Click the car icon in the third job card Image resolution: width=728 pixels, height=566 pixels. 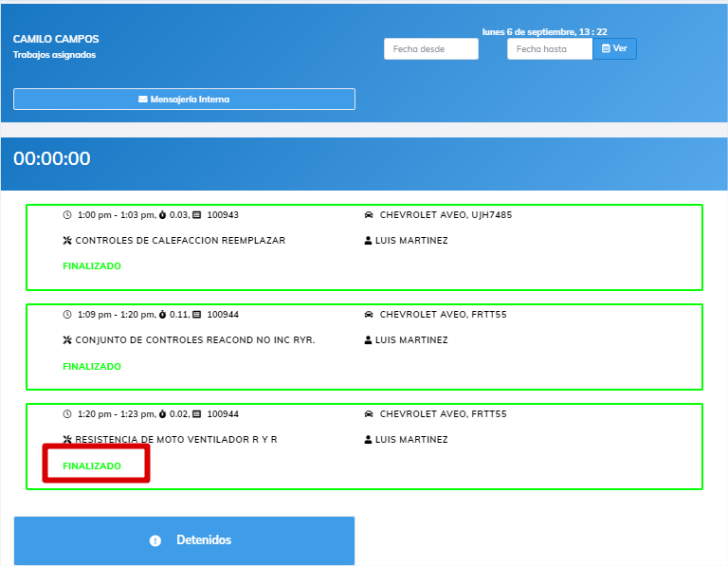[369, 414]
